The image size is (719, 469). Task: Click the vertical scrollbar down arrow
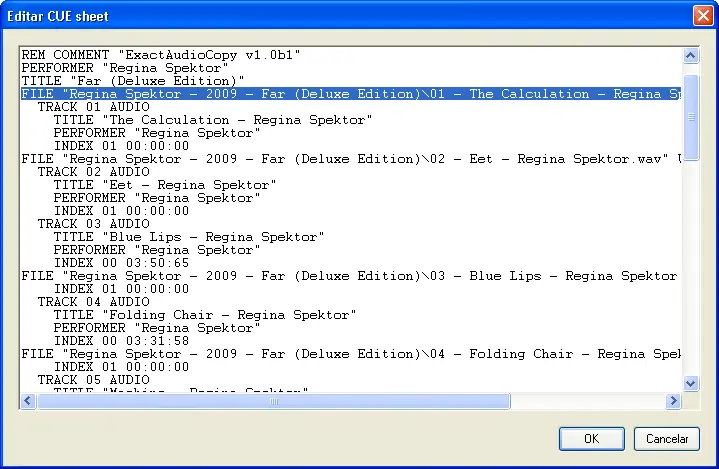[x=691, y=383]
